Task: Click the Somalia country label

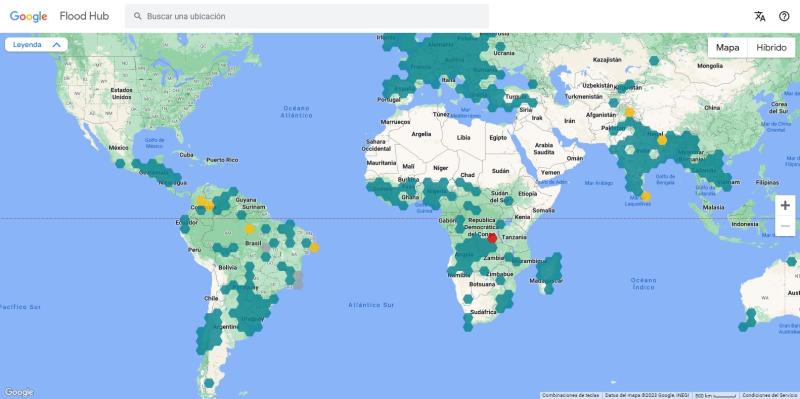Action: pyautogui.click(x=542, y=210)
